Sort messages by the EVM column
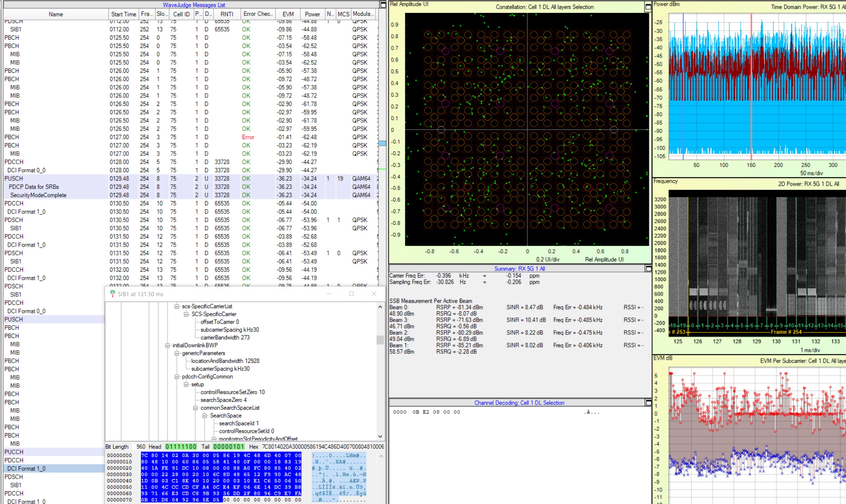The height and width of the screenshot is (504, 846). coord(288,14)
